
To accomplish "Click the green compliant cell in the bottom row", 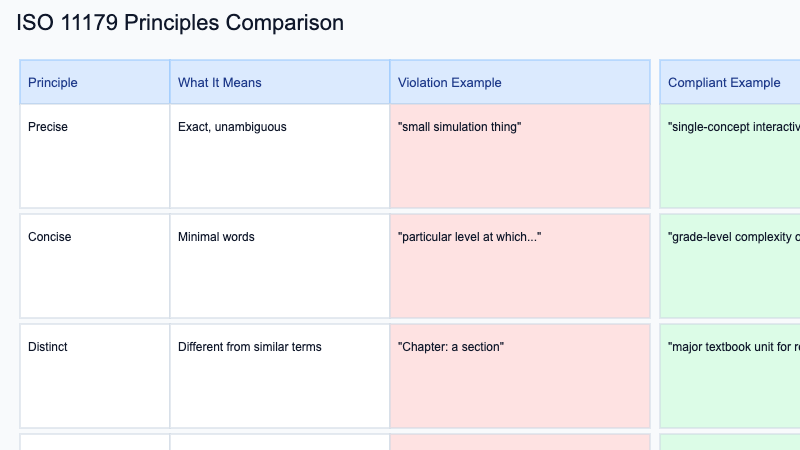I will (x=730, y=442).
